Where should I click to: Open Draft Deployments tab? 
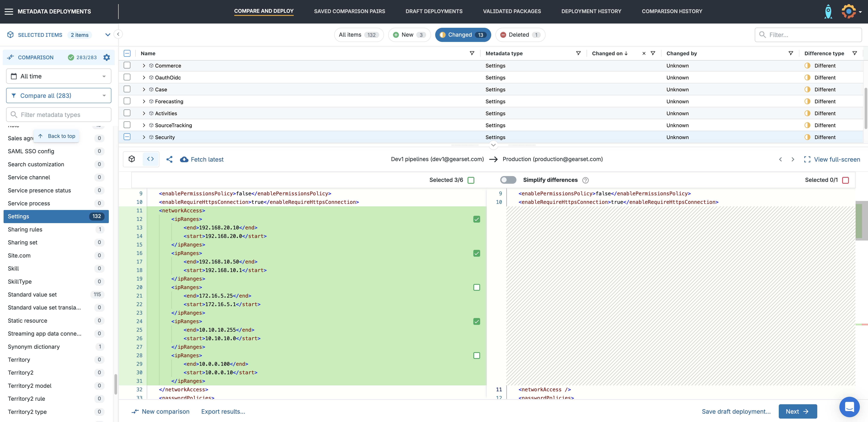[434, 11]
